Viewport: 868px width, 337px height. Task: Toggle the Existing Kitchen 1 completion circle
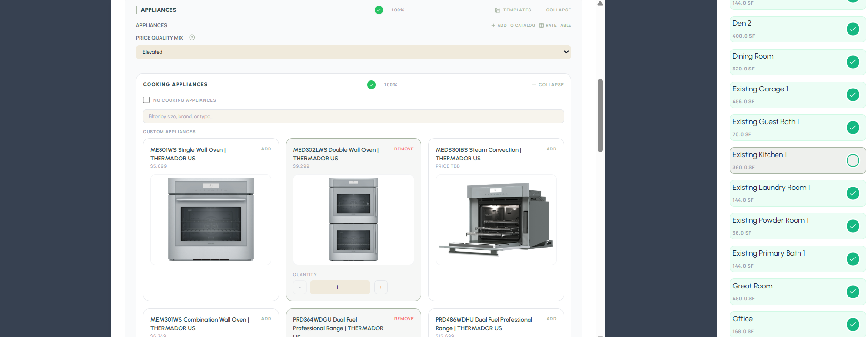[x=853, y=160]
